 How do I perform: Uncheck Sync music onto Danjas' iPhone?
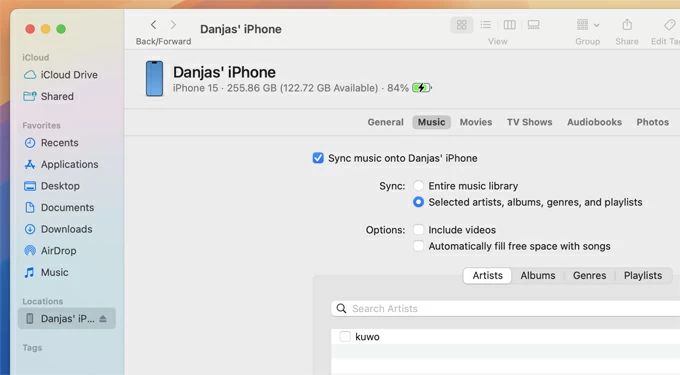pos(318,158)
